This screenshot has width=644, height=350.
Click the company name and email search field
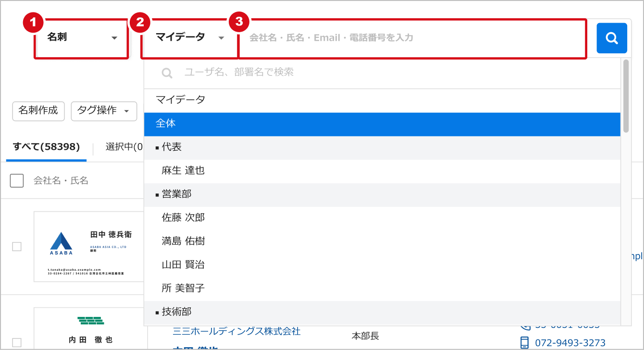pos(413,38)
